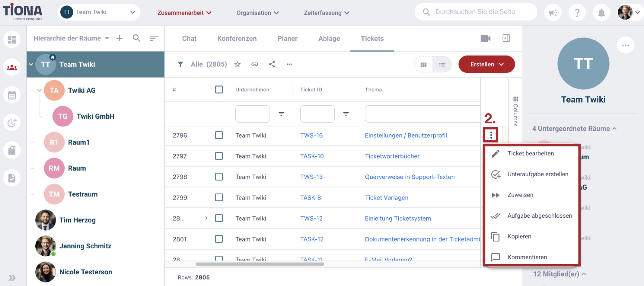Choose Zuweisen in the context menu
The image size is (644, 286).
(532, 195)
